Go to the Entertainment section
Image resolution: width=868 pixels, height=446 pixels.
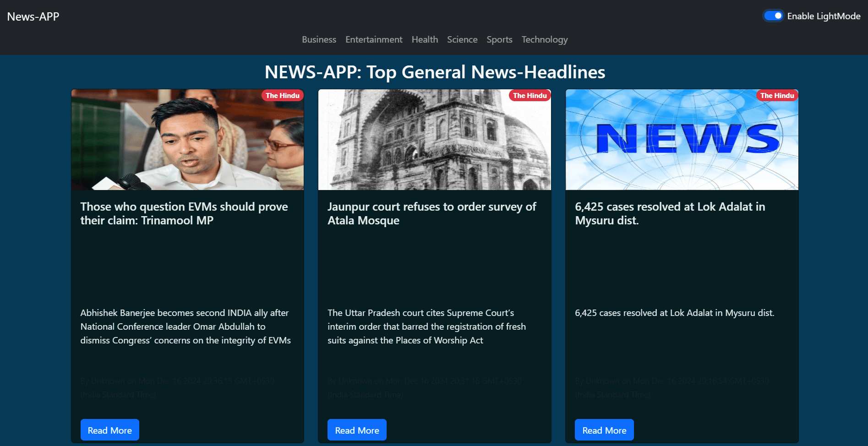(374, 40)
